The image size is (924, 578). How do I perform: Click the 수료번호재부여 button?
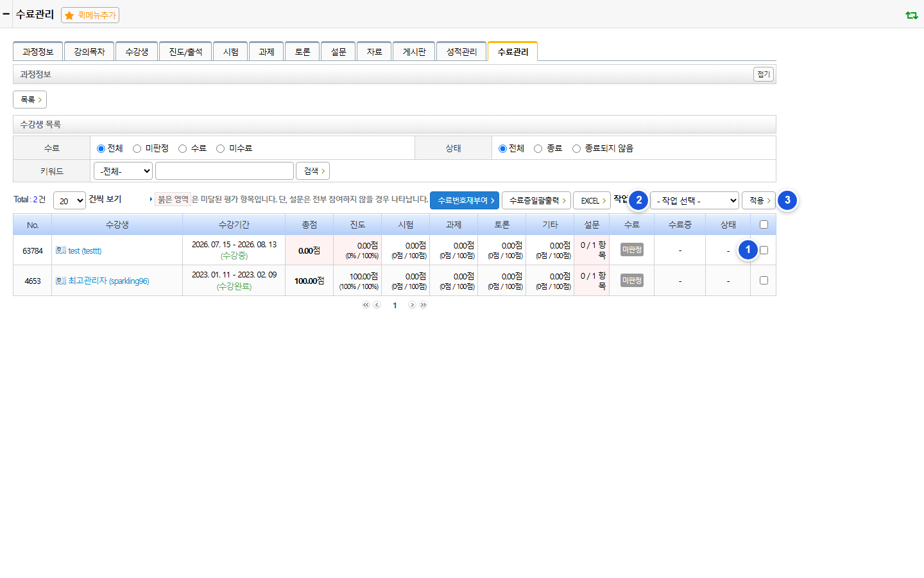(465, 200)
